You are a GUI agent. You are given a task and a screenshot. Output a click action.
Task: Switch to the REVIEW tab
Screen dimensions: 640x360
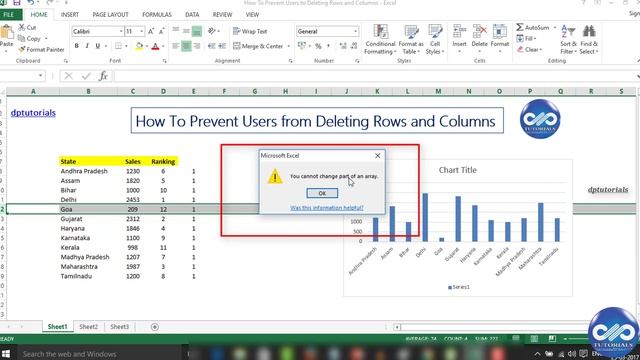tap(222, 15)
